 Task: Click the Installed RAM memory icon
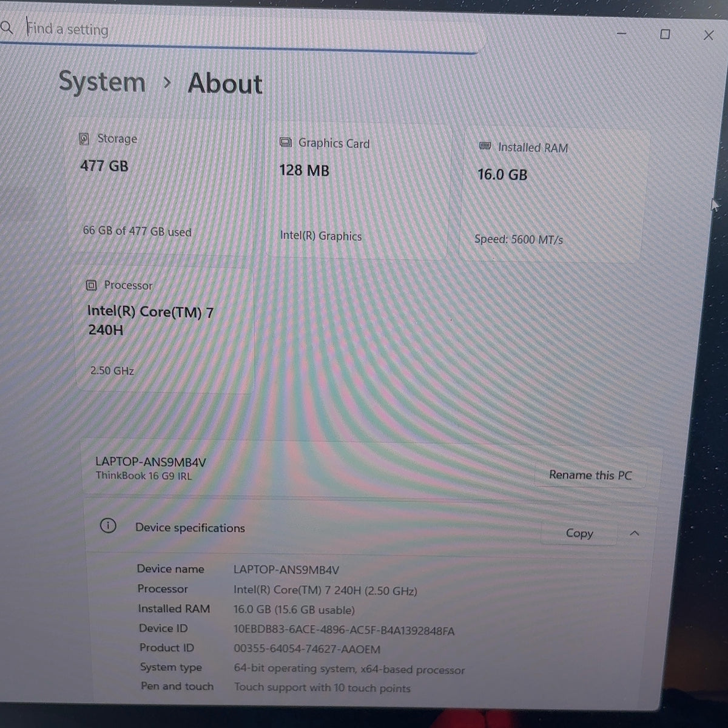[485, 146]
